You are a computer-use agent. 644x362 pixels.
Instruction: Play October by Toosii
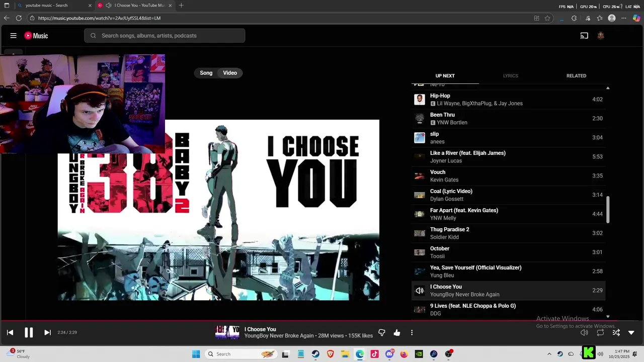[x=509, y=252]
